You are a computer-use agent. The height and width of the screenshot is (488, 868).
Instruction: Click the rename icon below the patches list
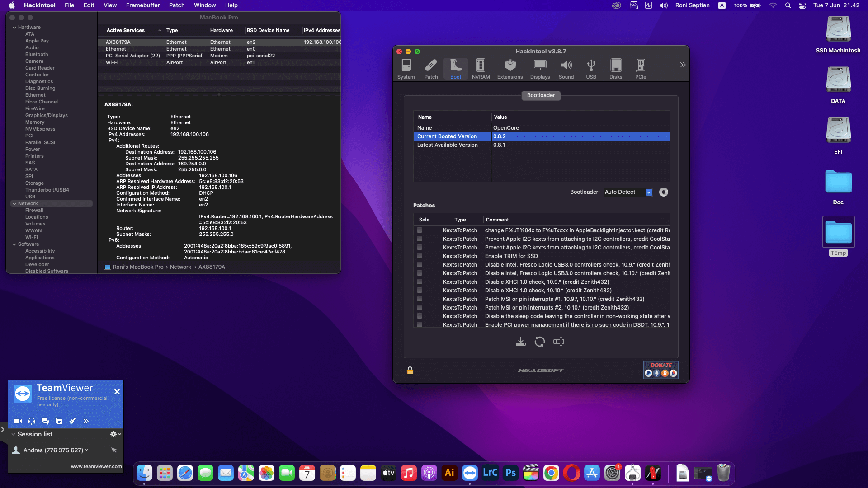[x=559, y=342]
